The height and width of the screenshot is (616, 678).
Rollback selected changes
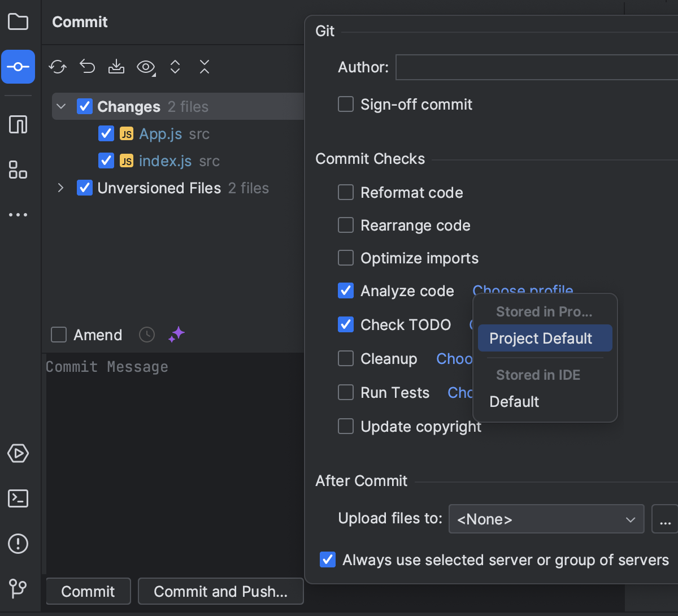coord(87,67)
